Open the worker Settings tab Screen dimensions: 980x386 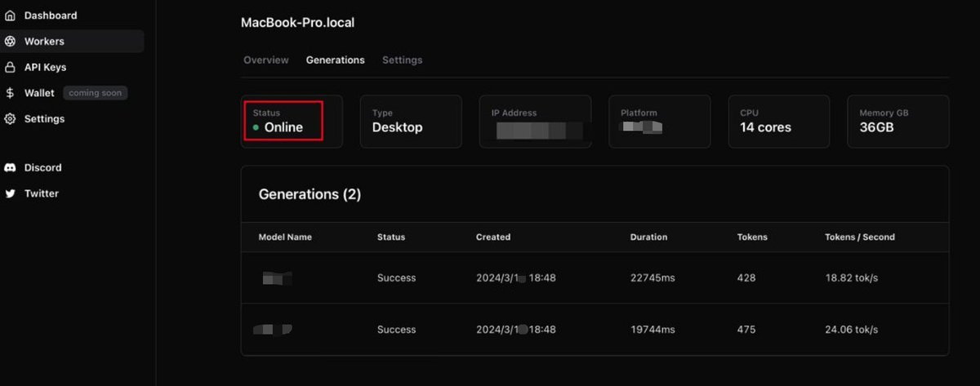click(402, 60)
